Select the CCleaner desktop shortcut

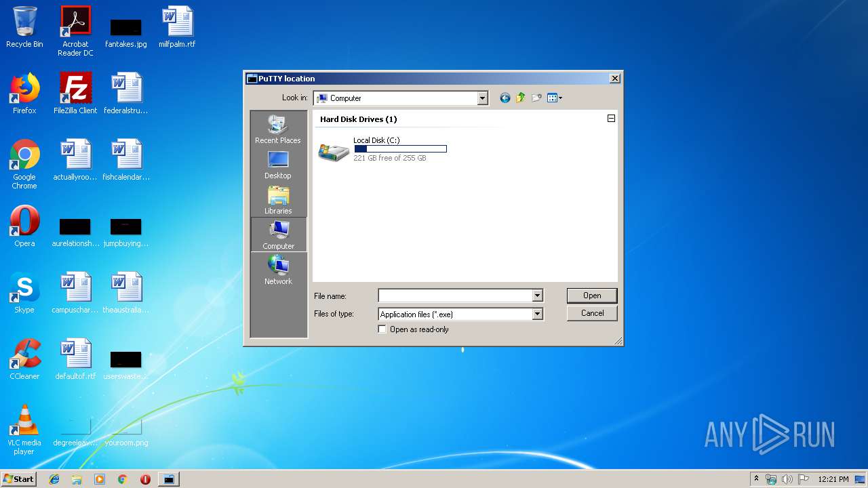click(x=24, y=359)
